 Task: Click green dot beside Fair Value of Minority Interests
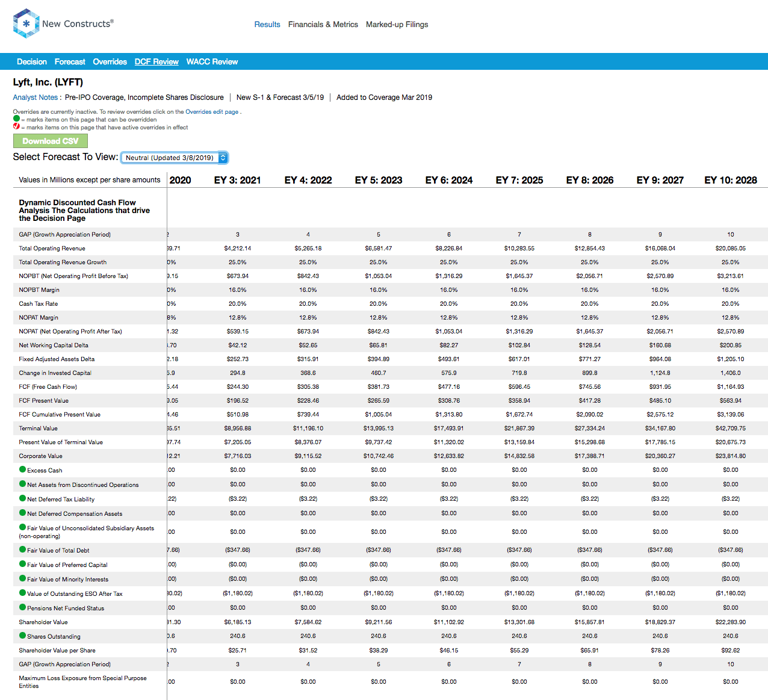pos(23,578)
